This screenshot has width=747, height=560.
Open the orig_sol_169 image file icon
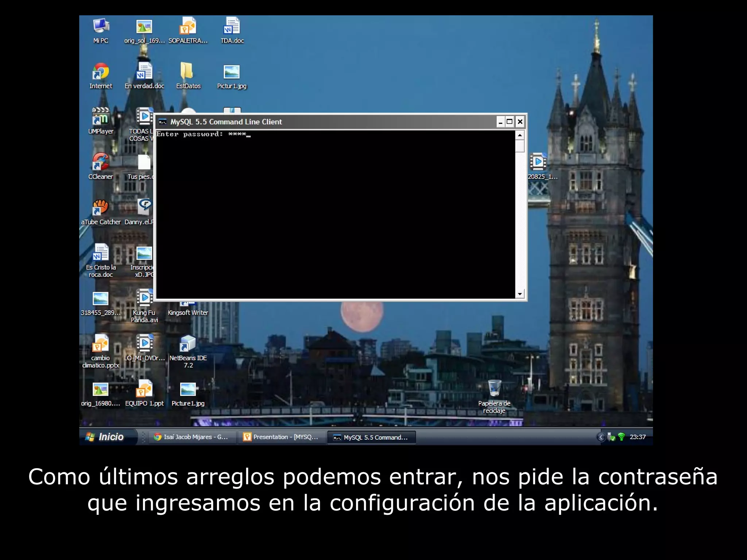pos(144,31)
